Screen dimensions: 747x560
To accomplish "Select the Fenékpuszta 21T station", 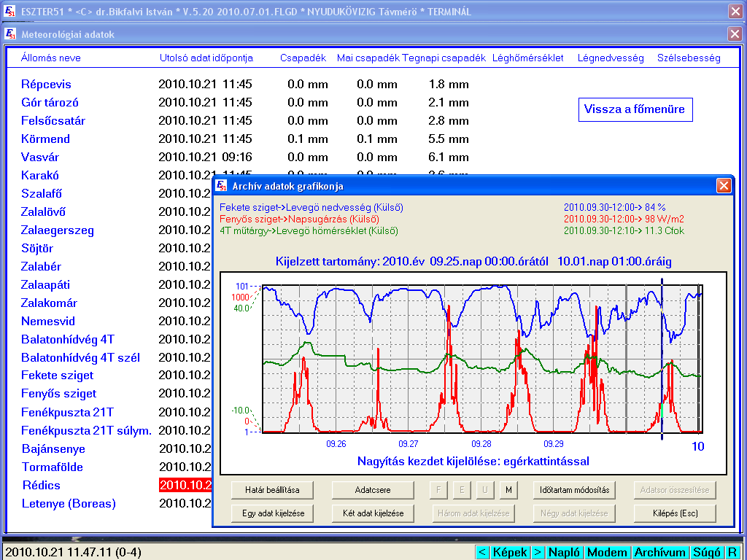I will (x=67, y=413).
